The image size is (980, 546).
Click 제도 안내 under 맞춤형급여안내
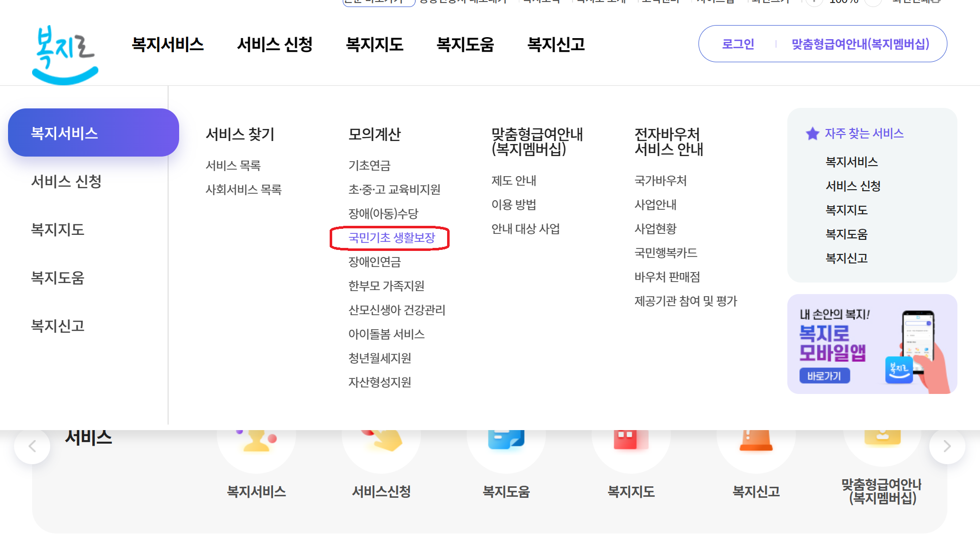click(514, 181)
